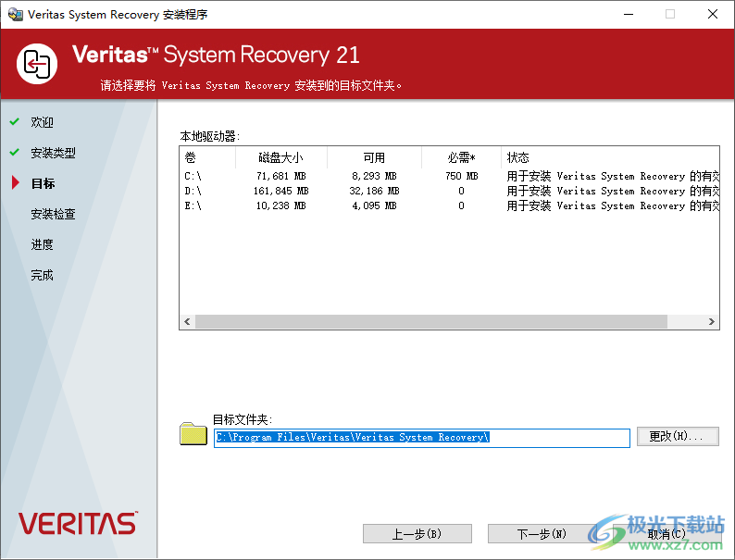
Task: Minimize the installer window
Action: click(x=629, y=14)
